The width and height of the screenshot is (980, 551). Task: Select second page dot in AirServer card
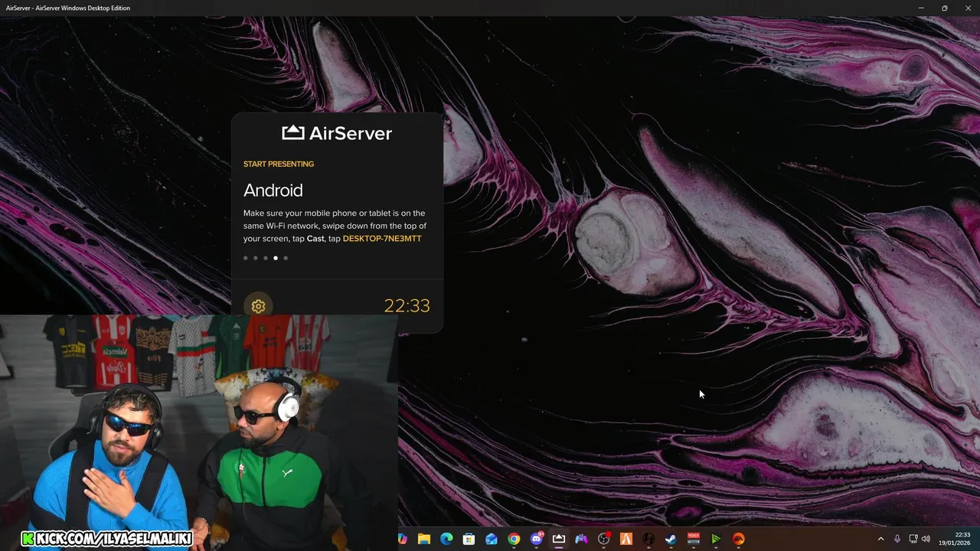[256, 258]
